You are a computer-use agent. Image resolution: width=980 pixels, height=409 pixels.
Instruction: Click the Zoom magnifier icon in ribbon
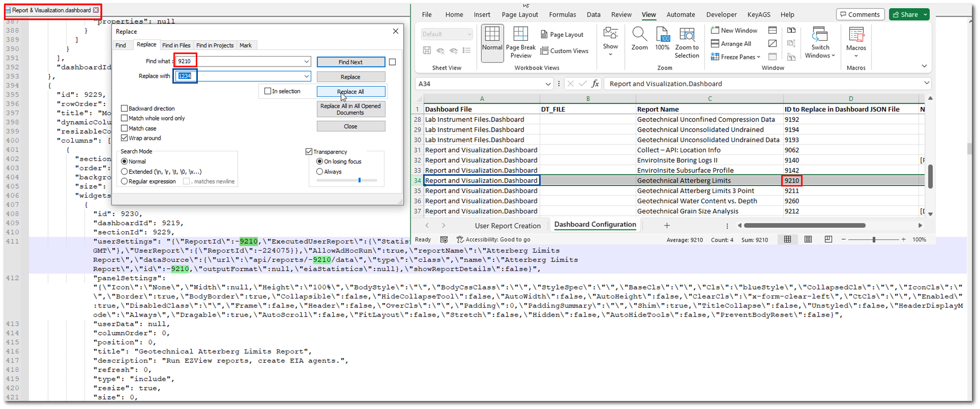(639, 35)
